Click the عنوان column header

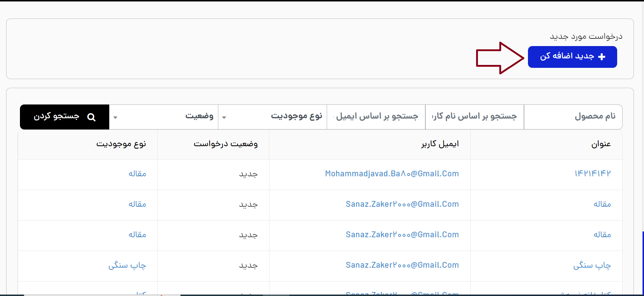click(601, 144)
